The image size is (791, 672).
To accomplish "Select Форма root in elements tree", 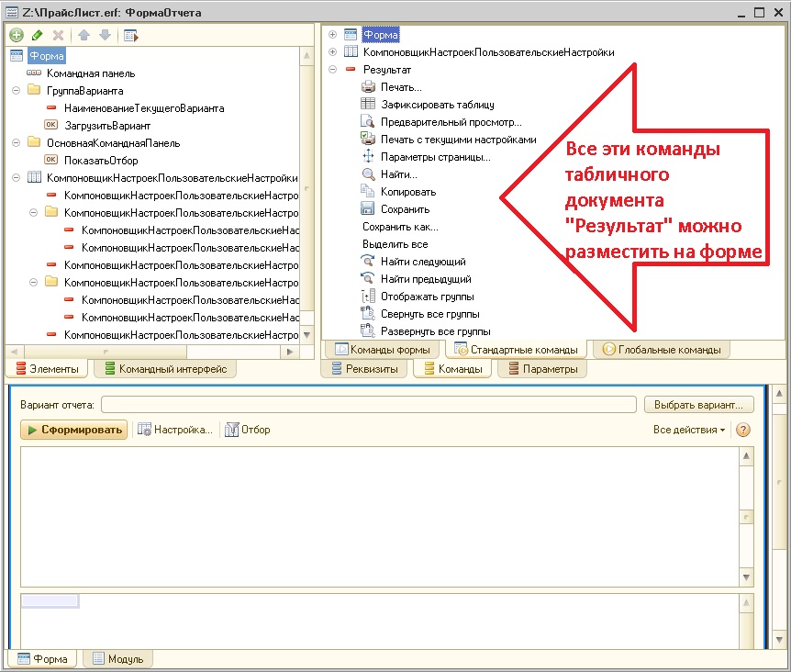I will point(47,56).
